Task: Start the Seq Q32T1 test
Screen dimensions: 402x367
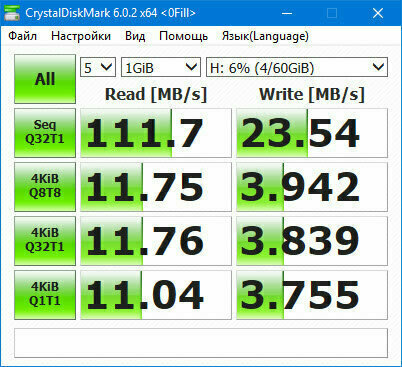Action: 45,133
